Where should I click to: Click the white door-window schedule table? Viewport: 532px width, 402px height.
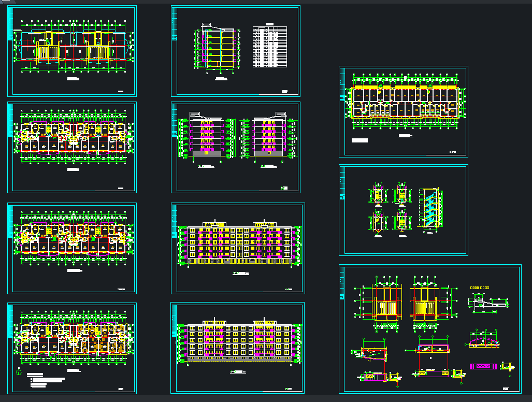270,46
